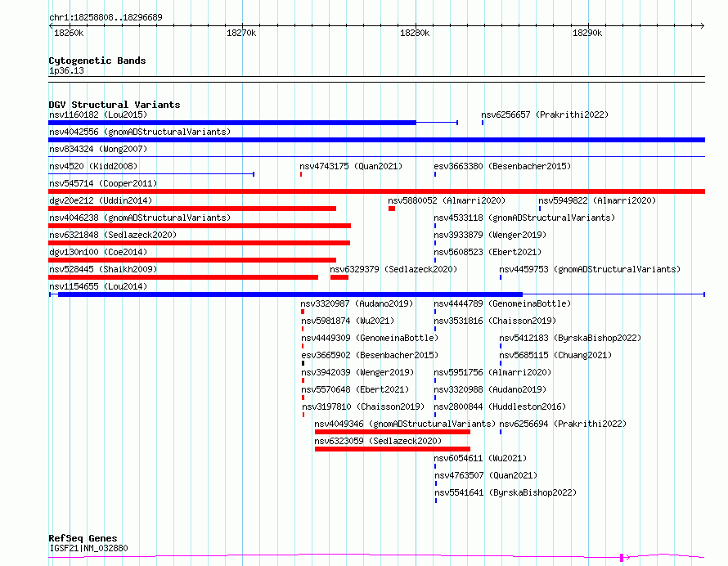This screenshot has height=566, width=728.
Task: Select dgv130n100 (Coe2014) label
Action: [98, 252]
